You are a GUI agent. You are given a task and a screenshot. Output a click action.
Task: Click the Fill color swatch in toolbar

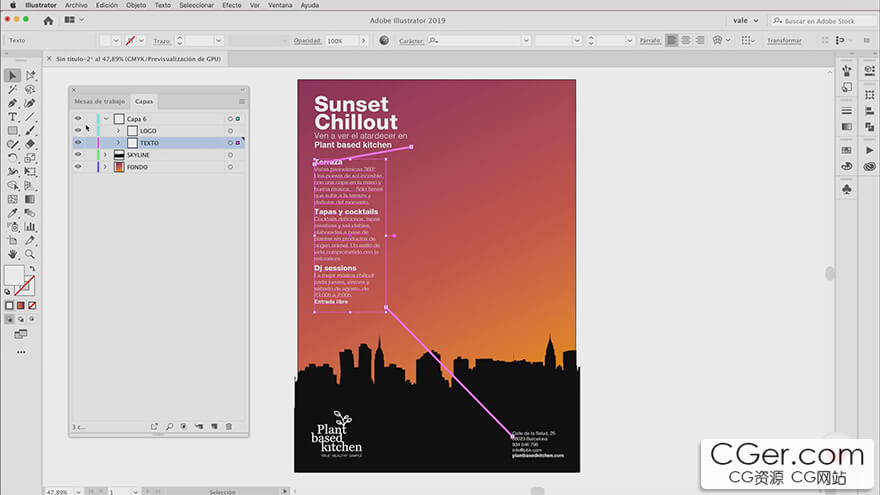point(14,275)
